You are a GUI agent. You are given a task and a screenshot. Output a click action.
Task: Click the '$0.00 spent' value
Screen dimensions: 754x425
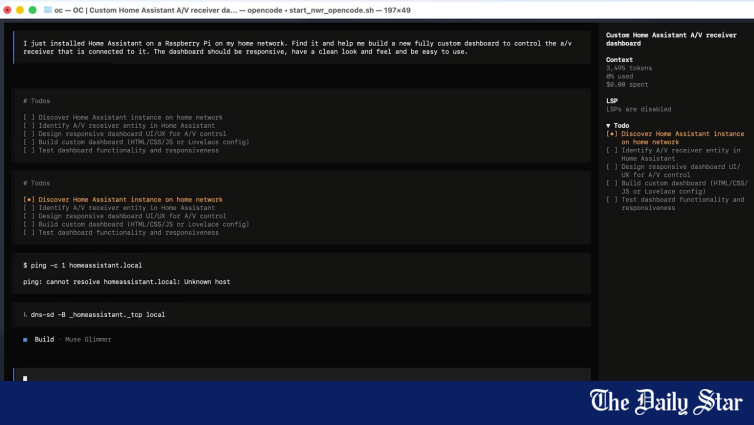click(x=627, y=85)
